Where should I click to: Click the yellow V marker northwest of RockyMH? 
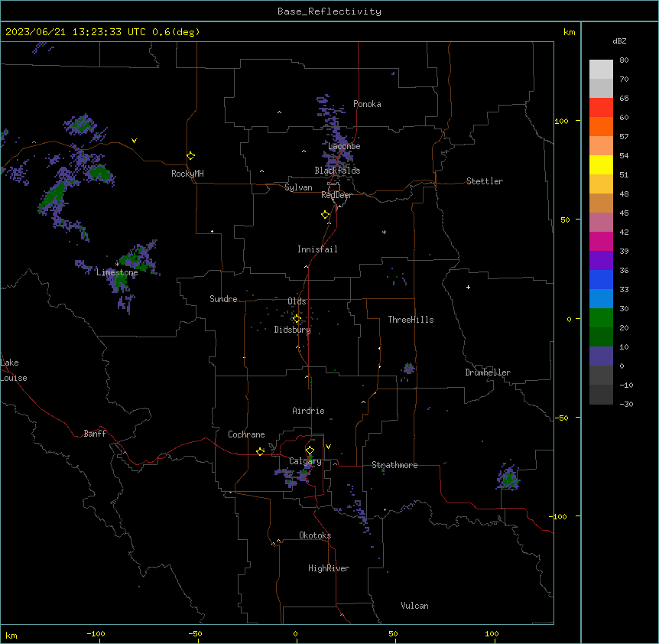tap(134, 141)
